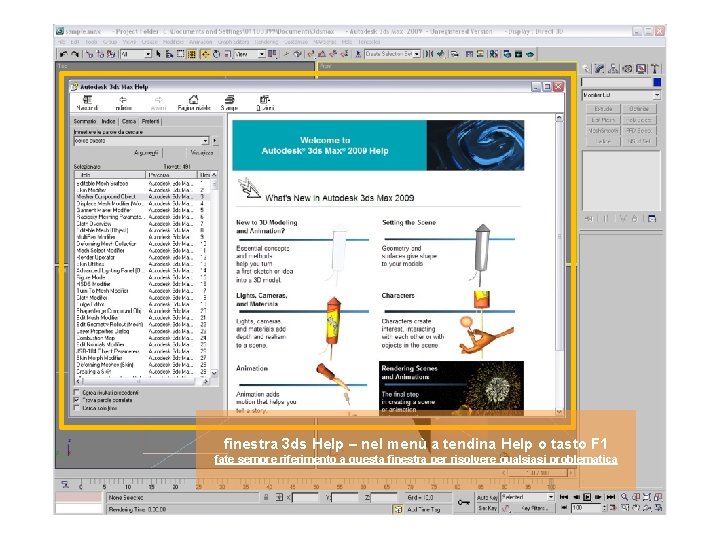Open the Utilities hammer panel tab icon
This screenshot has width=720, height=540.
(x=654, y=69)
